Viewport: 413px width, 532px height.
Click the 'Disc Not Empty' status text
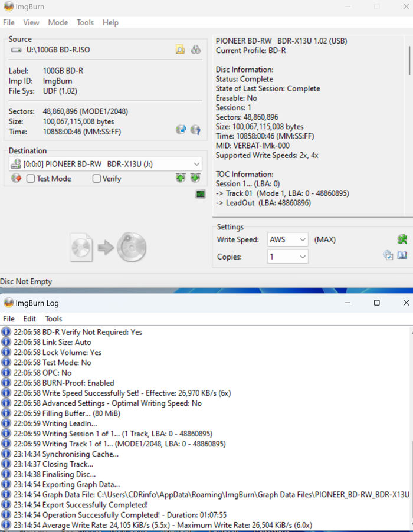[26, 281]
